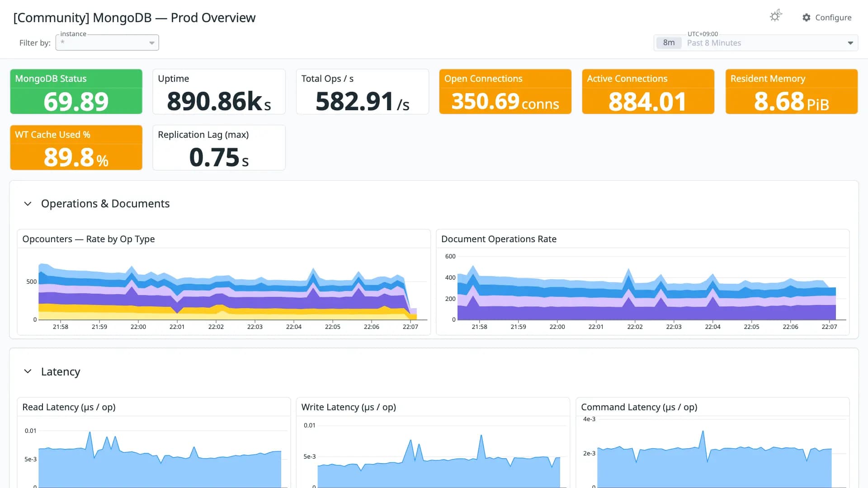
Task: Click the Total Ops / s panel
Action: click(362, 91)
